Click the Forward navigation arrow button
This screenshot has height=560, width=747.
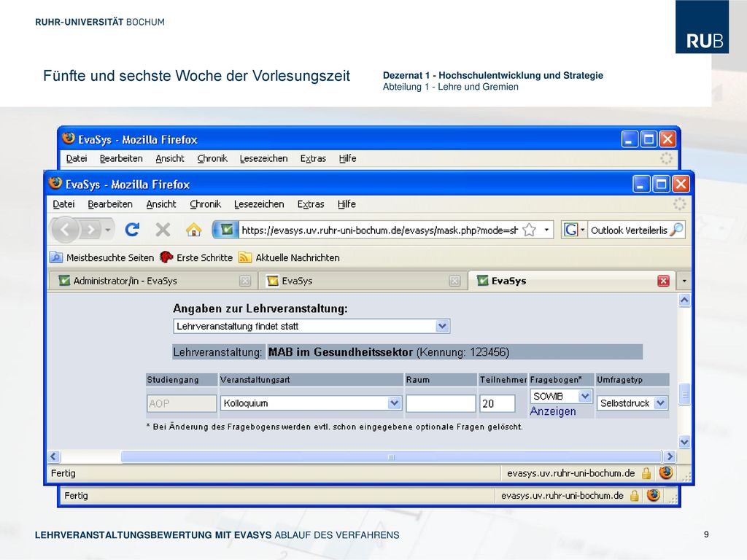point(91,230)
